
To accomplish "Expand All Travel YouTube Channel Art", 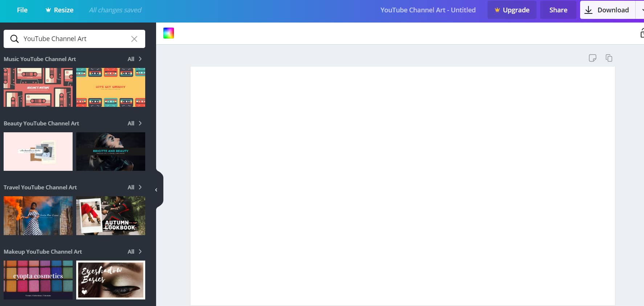I will (135, 187).
